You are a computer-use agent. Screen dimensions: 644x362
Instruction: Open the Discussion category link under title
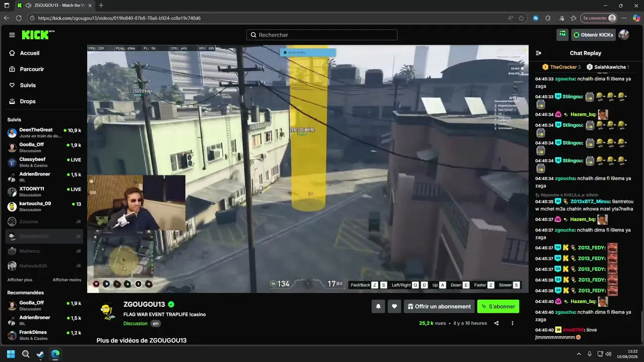pos(135,323)
